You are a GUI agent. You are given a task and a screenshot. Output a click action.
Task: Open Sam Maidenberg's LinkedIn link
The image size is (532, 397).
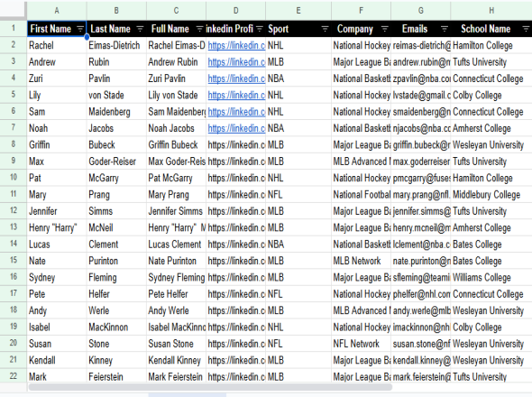236,112
